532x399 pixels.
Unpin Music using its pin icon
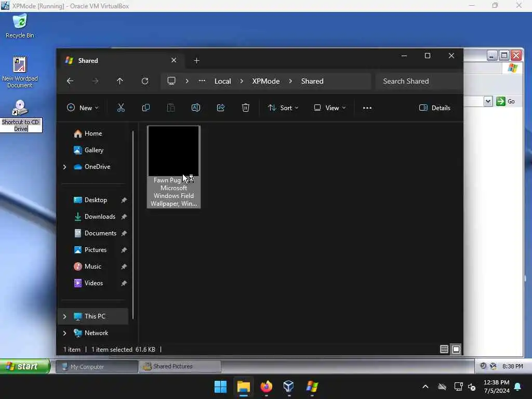click(x=124, y=267)
